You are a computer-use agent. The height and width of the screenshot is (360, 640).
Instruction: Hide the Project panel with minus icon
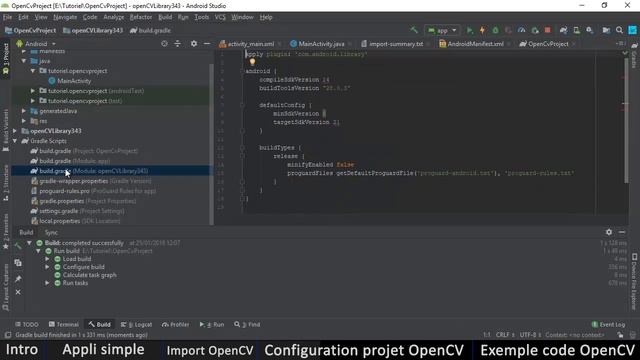pos(207,43)
